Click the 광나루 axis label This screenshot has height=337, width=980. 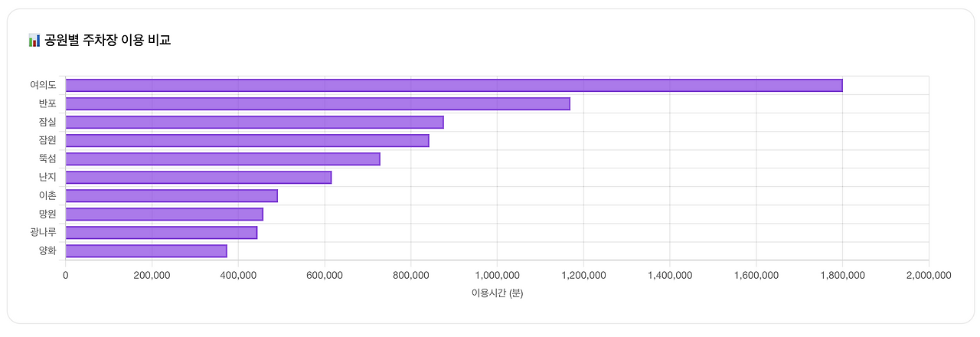pyautogui.click(x=43, y=232)
